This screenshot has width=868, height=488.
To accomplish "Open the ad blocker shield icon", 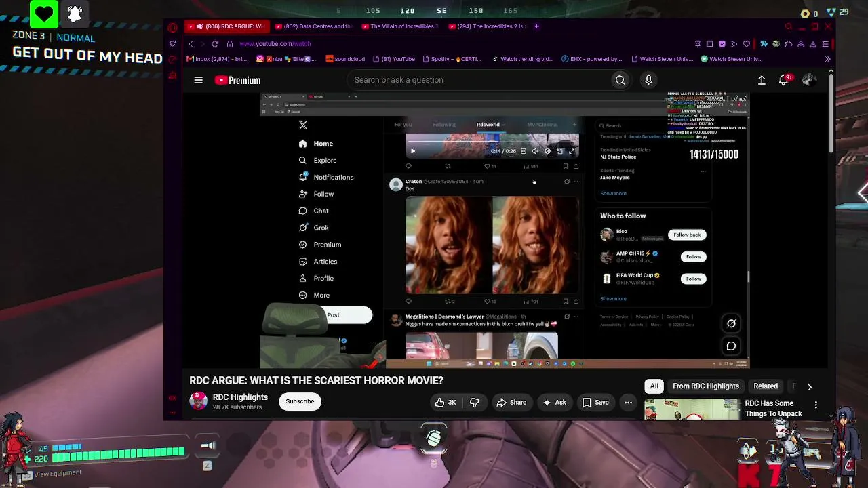I will point(722,44).
